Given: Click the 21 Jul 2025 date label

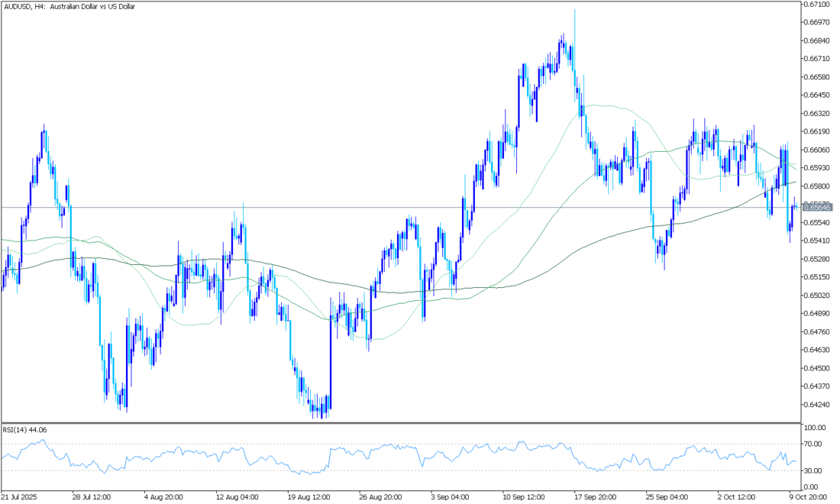Looking at the screenshot, I should pyautogui.click(x=19, y=496).
